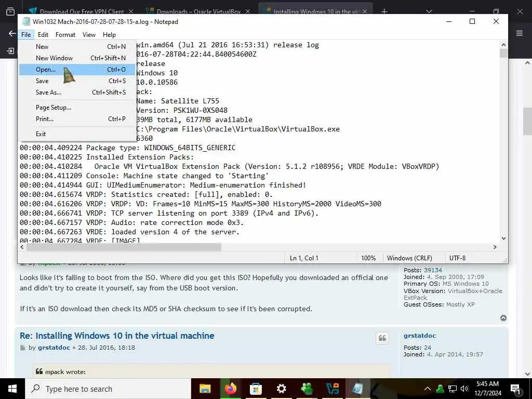Click green user tray icon
532x399 pixels.
point(440,389)
